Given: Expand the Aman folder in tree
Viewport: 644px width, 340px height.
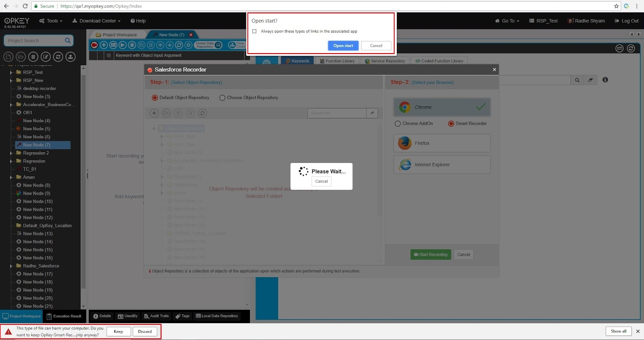Looking at the screenshot, I should pos(11,177).
